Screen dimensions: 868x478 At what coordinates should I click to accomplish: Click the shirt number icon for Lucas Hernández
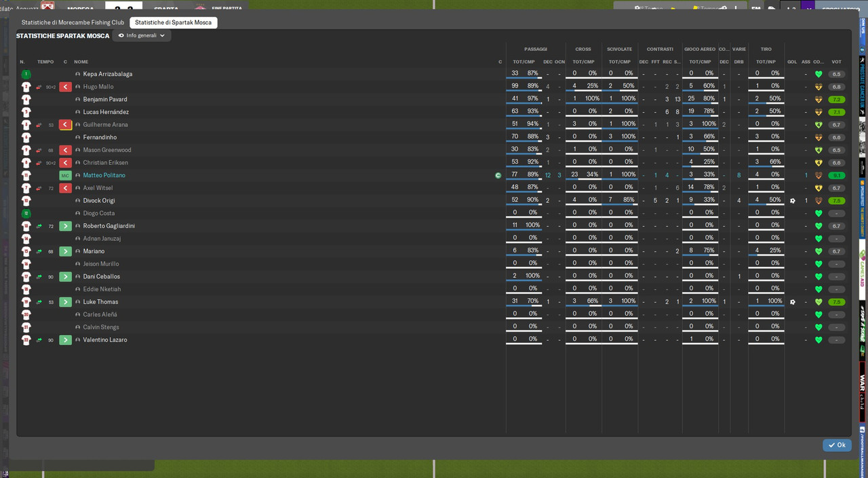[26, 112]
